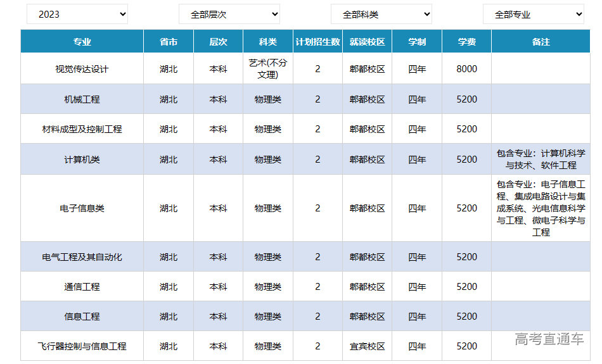This screenshot has height=364, width=602.
Task: Select 材料成型及控制工程 major cell
Action: (82, 129)
